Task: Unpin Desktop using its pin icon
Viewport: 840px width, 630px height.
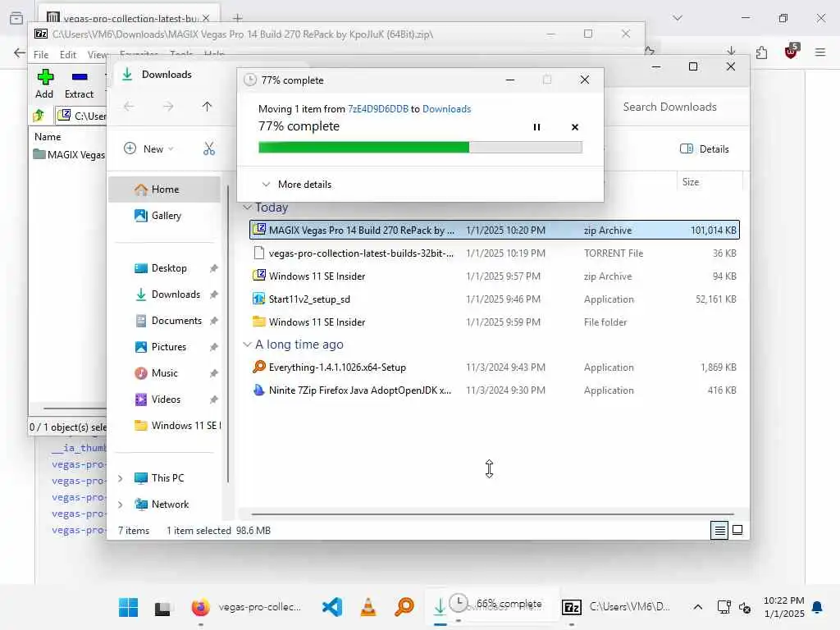Action: [214, 268]
